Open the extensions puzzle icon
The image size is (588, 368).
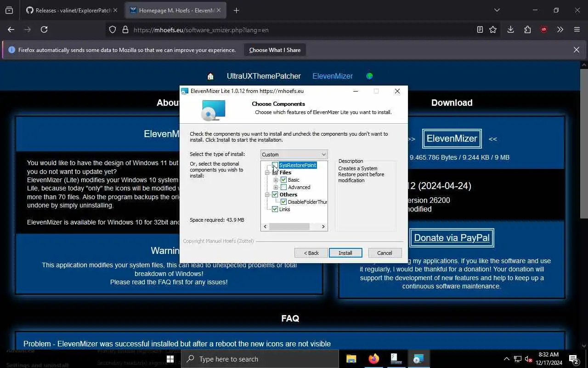(x=527, y=29)
